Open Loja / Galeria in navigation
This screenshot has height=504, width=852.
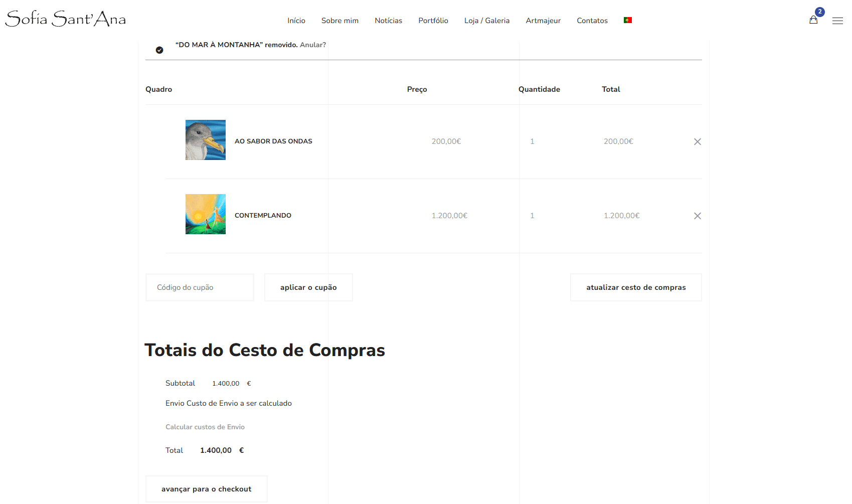pos(486,21)
